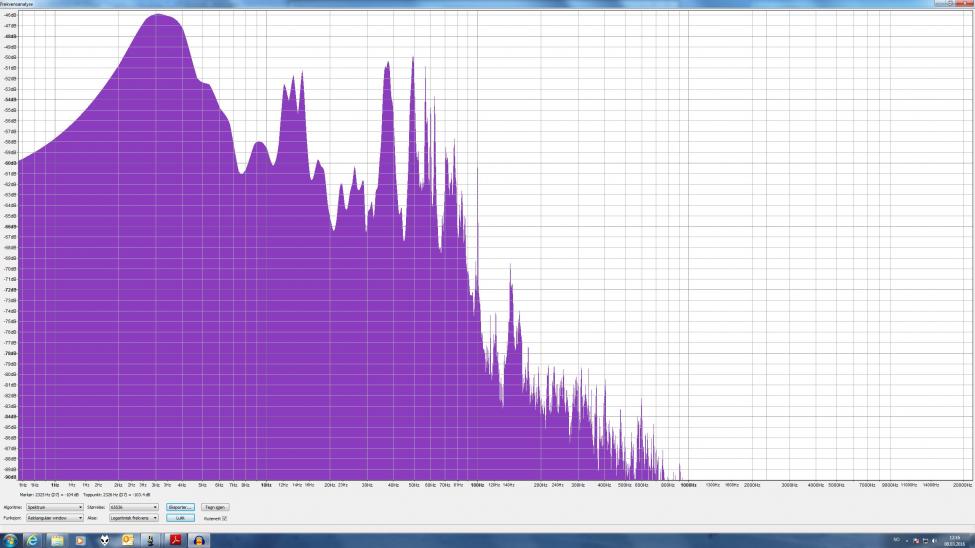The width and height of the screenshot is (975, 548).
Task: Switch to Audacity headphones taskbar icon
Action: [x=198, y=540]
